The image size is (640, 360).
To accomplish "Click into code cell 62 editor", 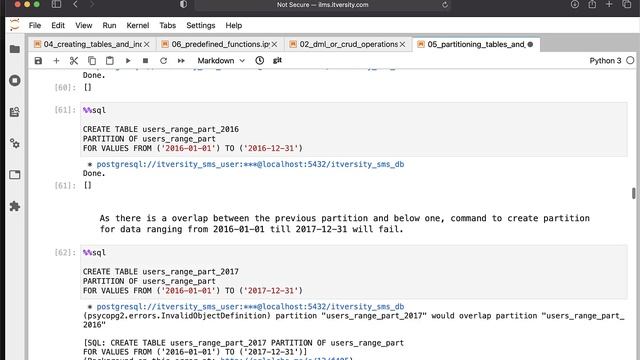I will pyautogui.click(x=353, y=272).
